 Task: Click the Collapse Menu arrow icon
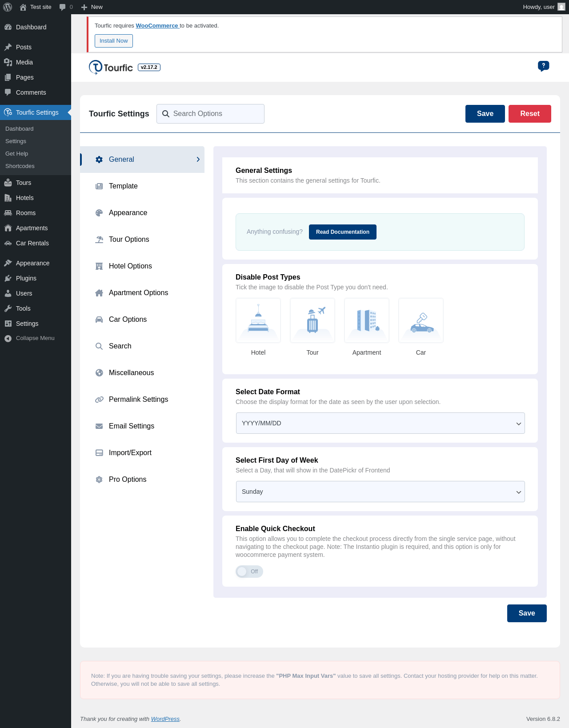(8, 338)
